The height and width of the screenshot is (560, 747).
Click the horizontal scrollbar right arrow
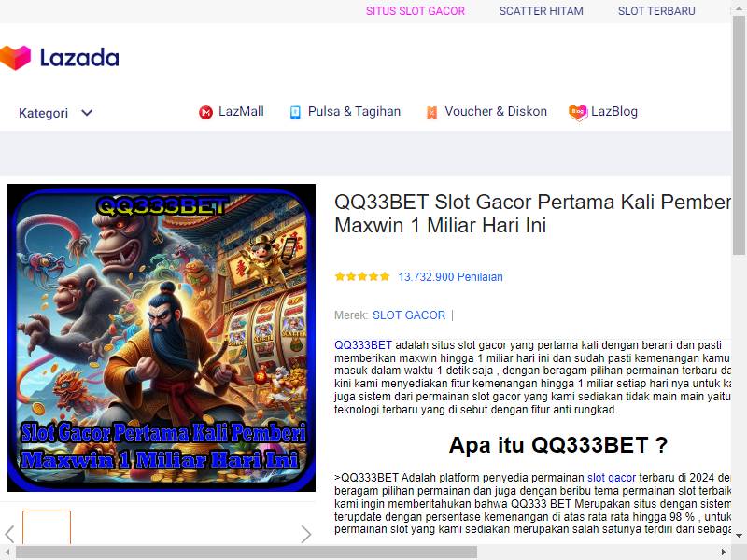pyautogui.click(x=724, y=553)
